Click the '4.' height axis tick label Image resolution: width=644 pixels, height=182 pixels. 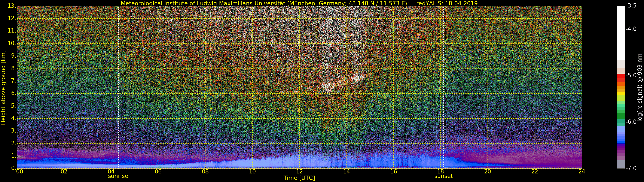click(13, 118)
